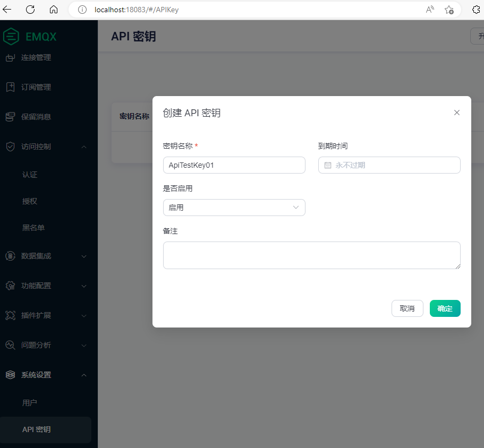Expand 功能配置 in the sidebar

tap(36, 286)
